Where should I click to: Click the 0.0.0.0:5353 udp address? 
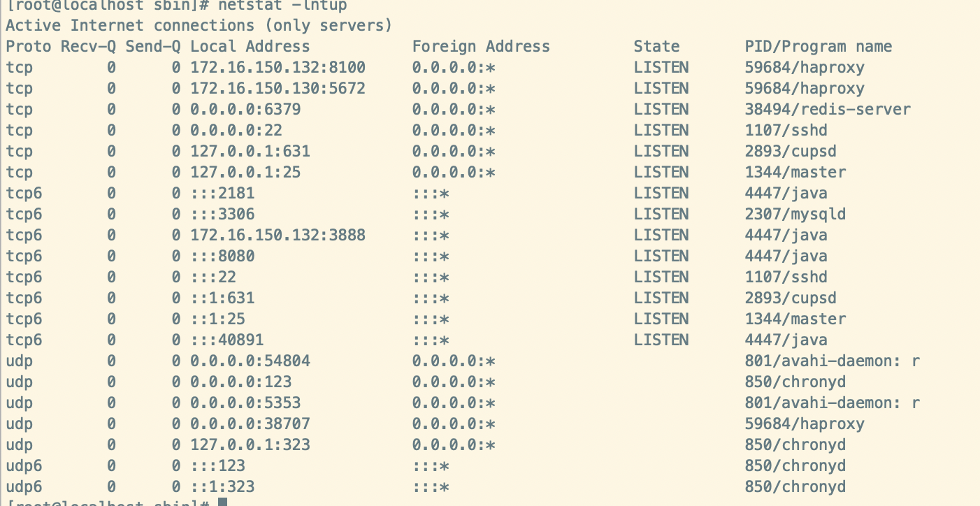click(x=245, y=403)
